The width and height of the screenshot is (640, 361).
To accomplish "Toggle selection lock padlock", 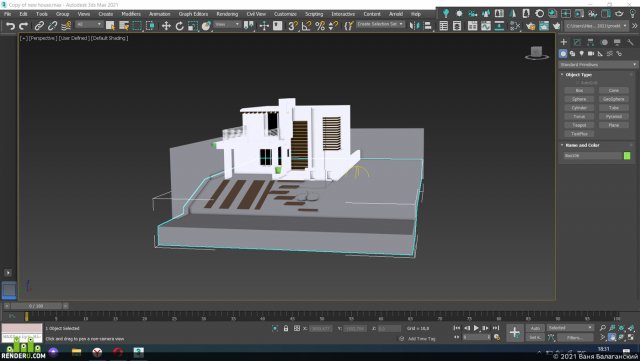I will pos(286,328).
